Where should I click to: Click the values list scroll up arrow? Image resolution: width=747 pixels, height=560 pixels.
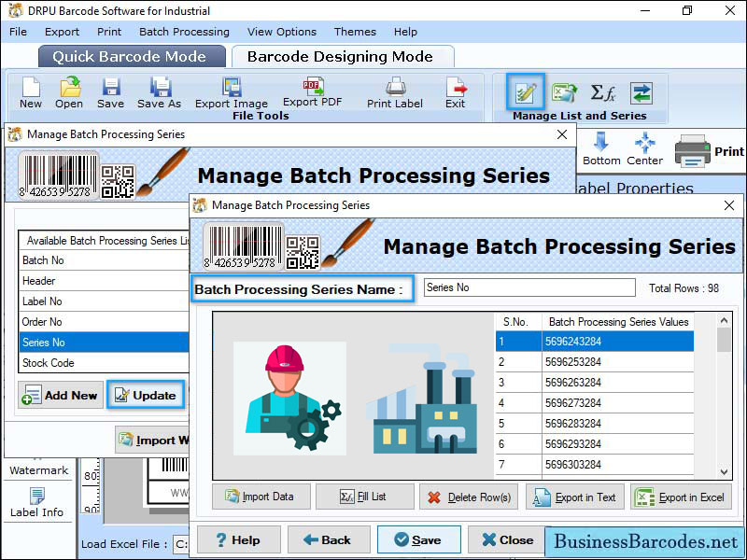725,320
